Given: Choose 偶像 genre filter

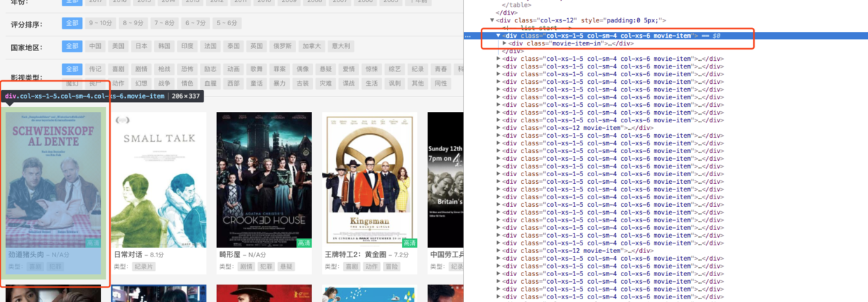Looking at the screenshot, I should (x=302, y=69).
